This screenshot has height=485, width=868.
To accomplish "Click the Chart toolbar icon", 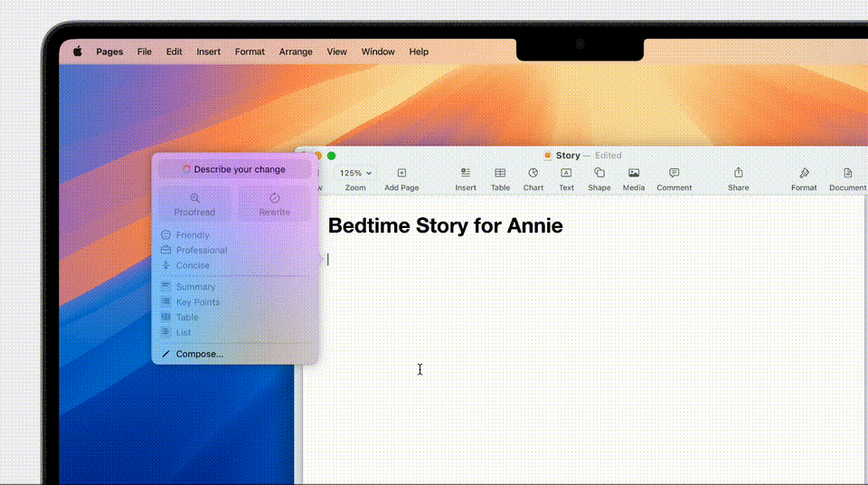I will (x=533, y=173).
